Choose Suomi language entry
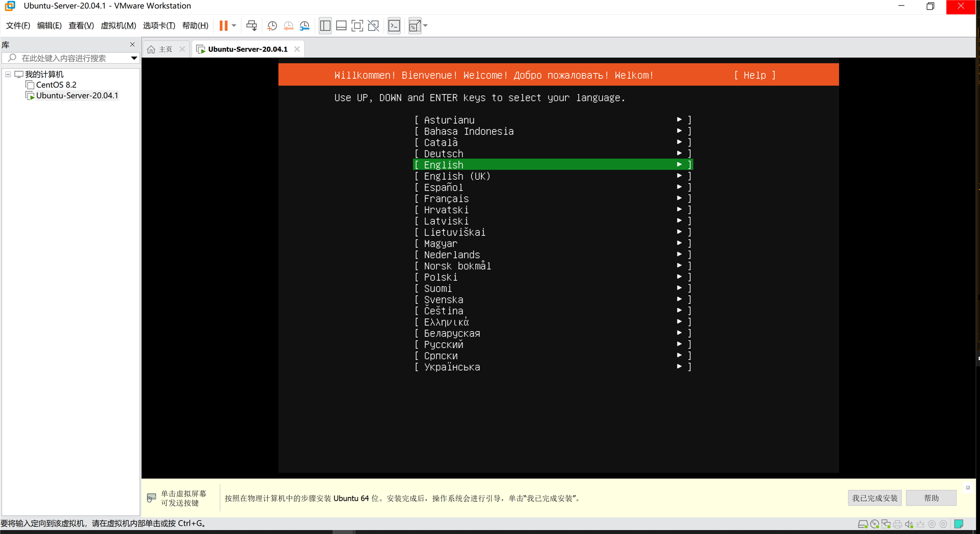980x534 pixels. click(553, 288)
